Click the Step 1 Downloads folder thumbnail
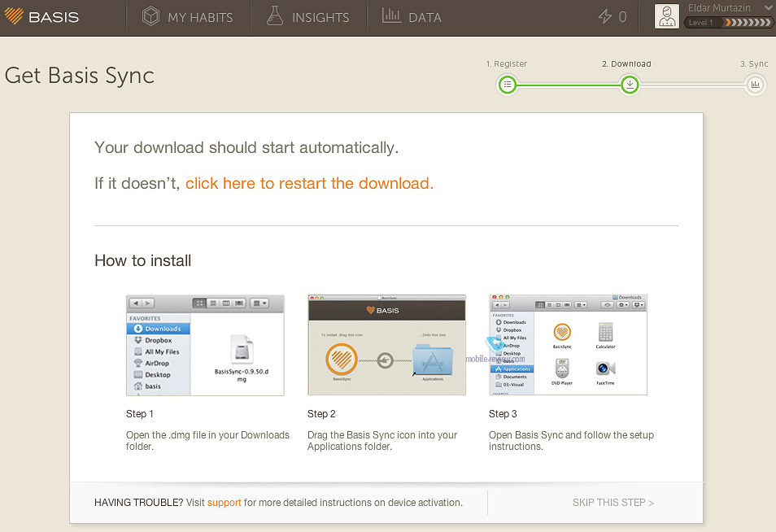Image resolution: width=776 pixels, height=532 pixels. click(205, 346)
